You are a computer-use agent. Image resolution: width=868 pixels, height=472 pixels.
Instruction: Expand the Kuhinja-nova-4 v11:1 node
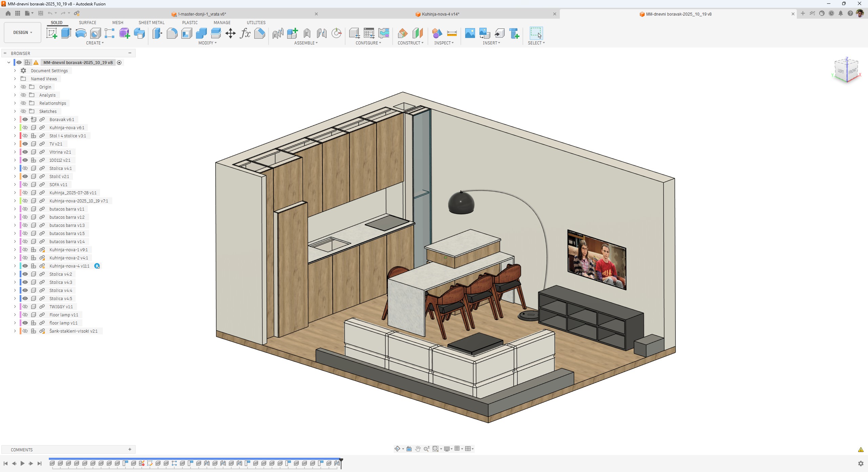(x=15, y=266)
